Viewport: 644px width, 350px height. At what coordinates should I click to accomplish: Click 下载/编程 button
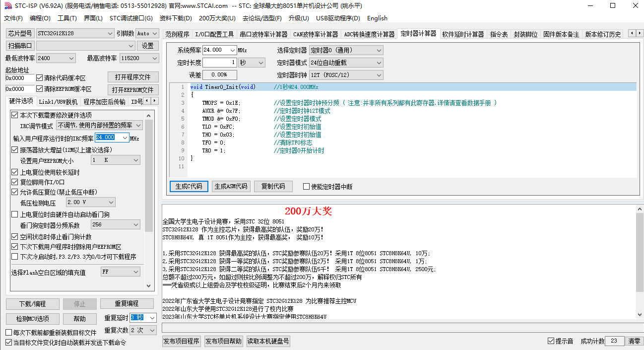33,304
